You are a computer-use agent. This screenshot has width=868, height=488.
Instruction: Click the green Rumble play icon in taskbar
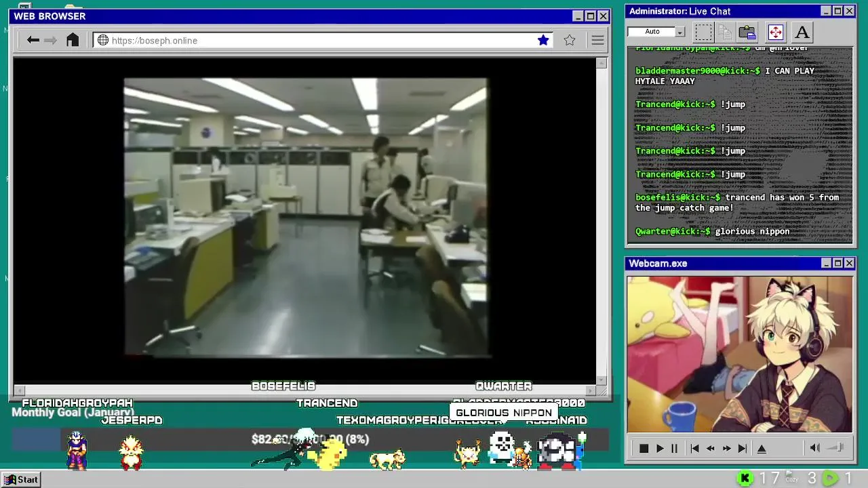pos(829,479)
